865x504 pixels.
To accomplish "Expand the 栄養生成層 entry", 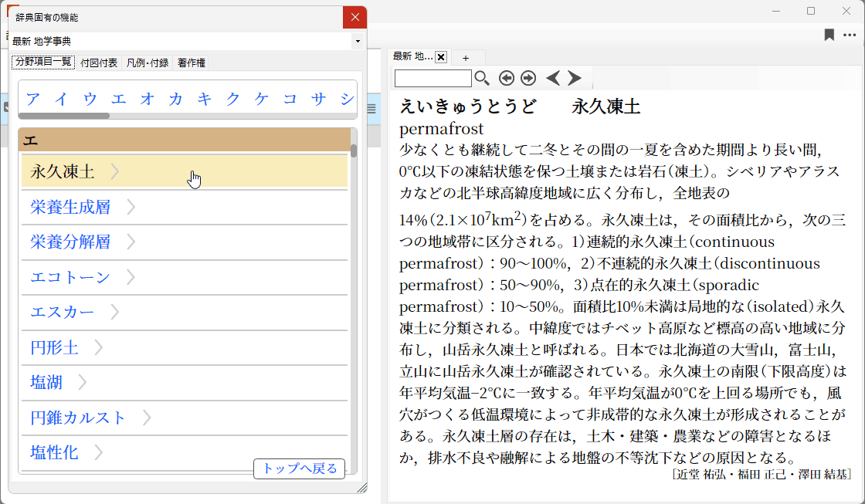I will (x=131, y=207).
